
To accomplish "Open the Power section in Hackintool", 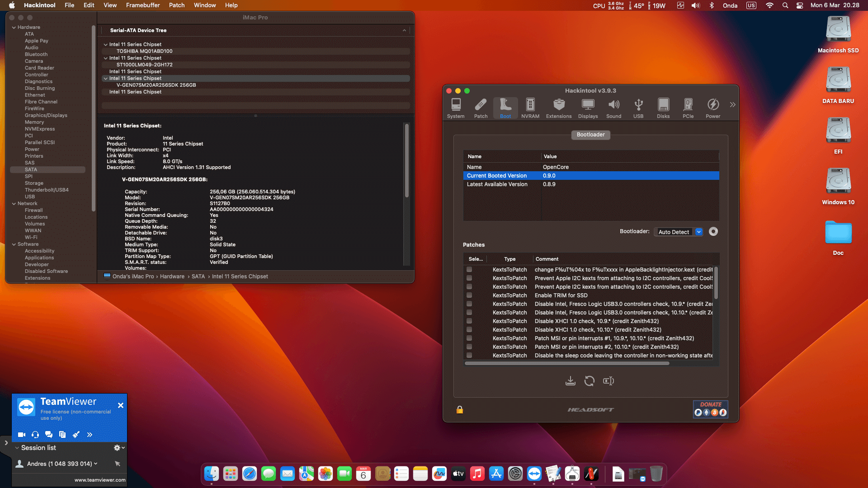I will coord(713,108).
